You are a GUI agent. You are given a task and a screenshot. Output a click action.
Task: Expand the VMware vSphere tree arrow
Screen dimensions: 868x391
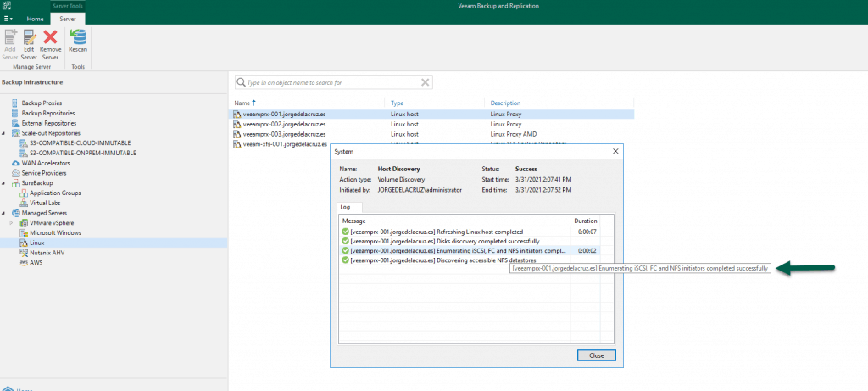(x=12, y=222)
